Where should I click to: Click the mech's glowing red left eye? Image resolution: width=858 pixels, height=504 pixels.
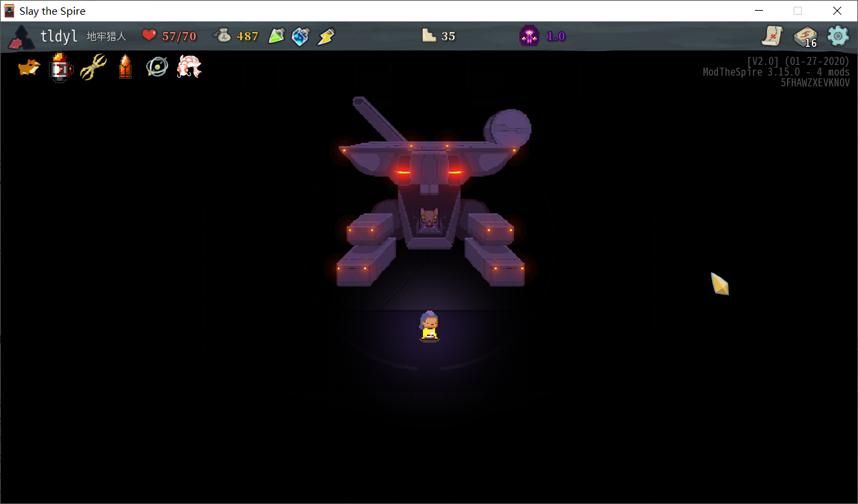tap(403, 173)
